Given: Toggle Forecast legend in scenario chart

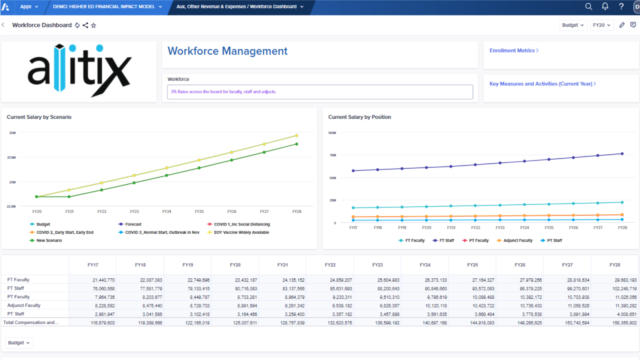Looking at the screenshot, I should pos(130,224).
